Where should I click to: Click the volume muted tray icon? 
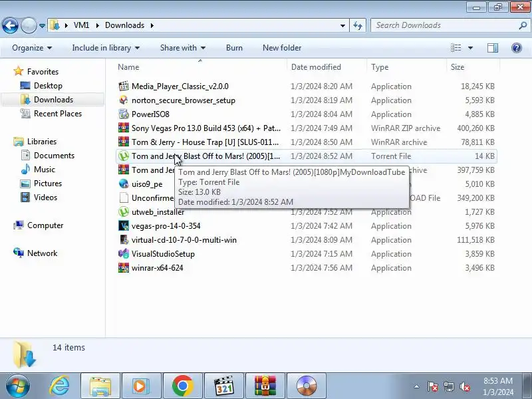[465, 386]
